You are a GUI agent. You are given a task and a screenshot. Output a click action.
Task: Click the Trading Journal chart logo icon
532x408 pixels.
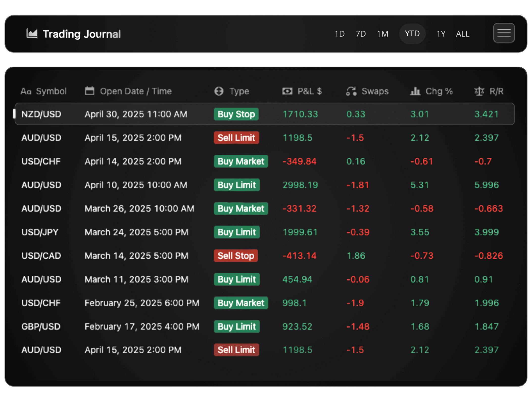(x=32, y=34)
